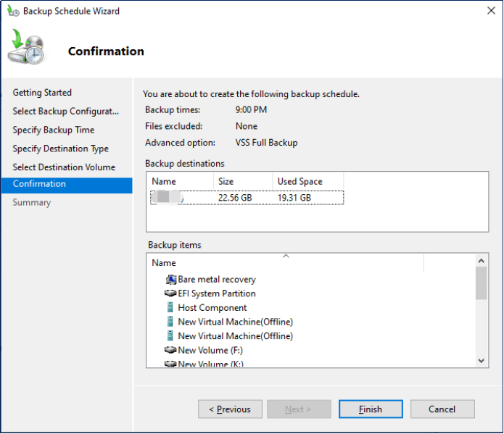Cancel the backup schedule wizard
The image size is (504, 434).
tap(442, 409)
